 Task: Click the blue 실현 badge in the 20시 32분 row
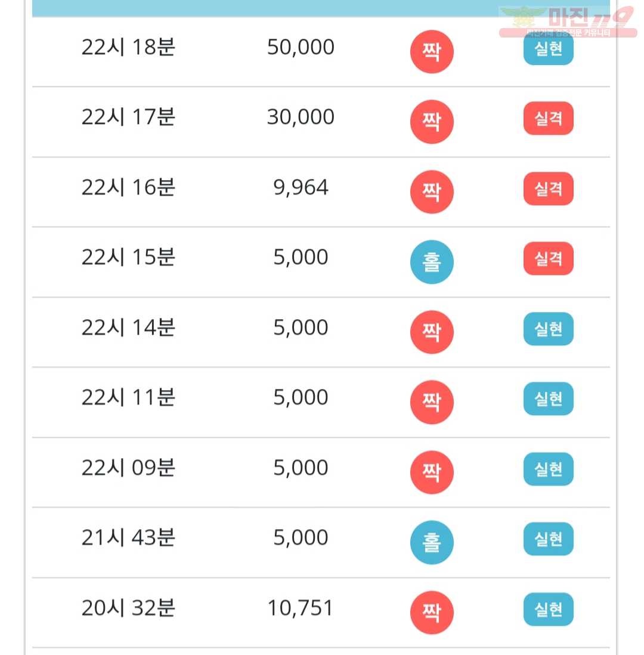coord(548,609)
